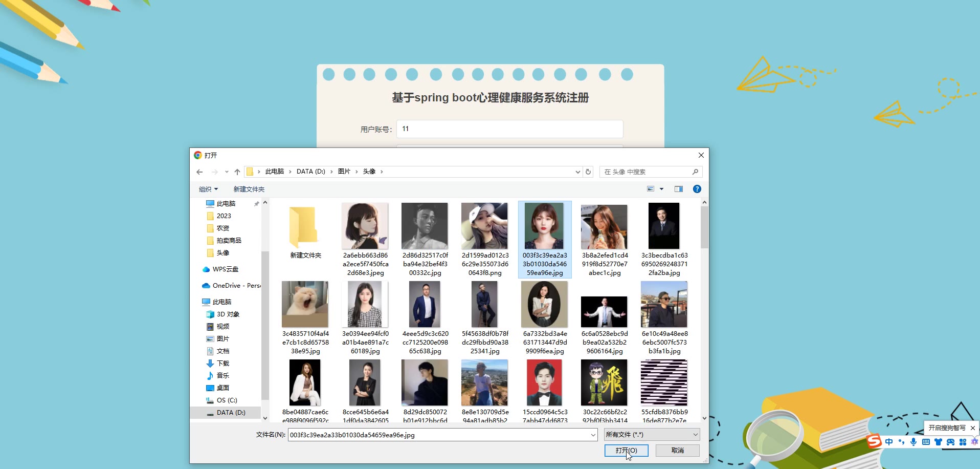
Task: Open the Sogou soft keyboard icon
Action: click(x=926, y=442)
